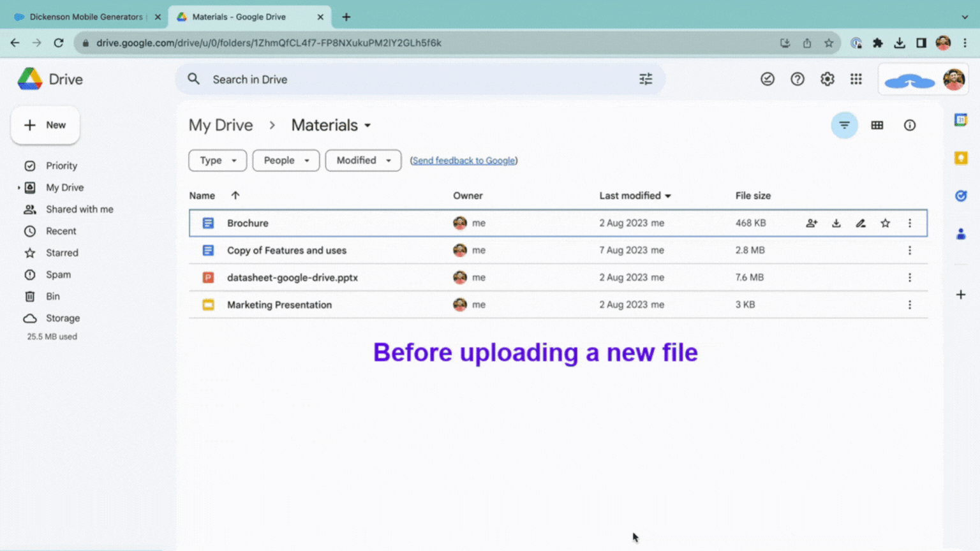Switch to the Dickenson Mobile Generators tab
The width and height of the screenshot is (980, 551).
(83, 17)
